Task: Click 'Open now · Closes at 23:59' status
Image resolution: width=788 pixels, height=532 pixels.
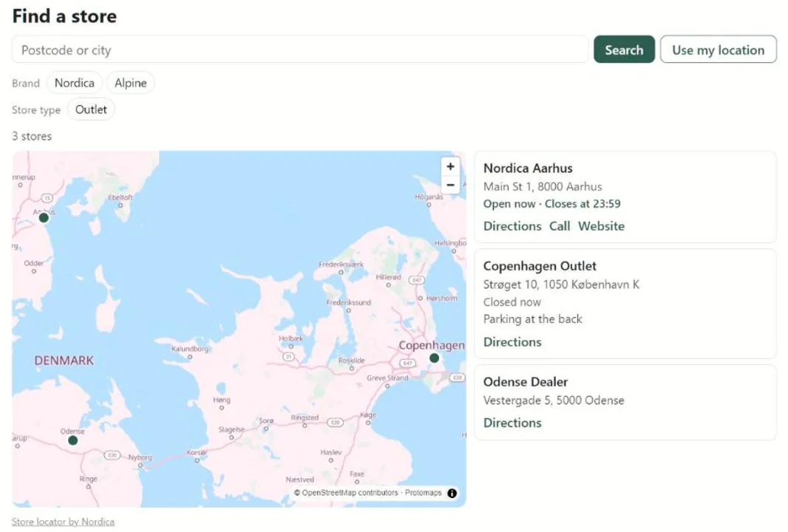Action: pos(551,204)
